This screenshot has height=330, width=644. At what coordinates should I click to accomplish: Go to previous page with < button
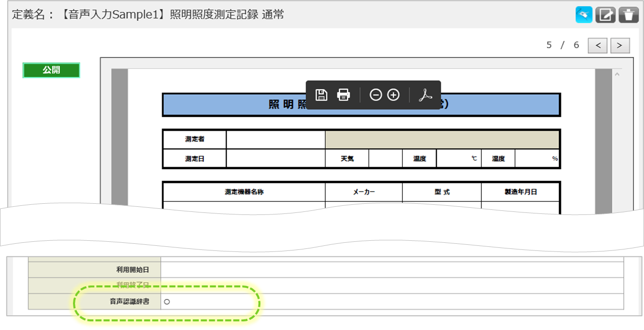click(598, 46)
